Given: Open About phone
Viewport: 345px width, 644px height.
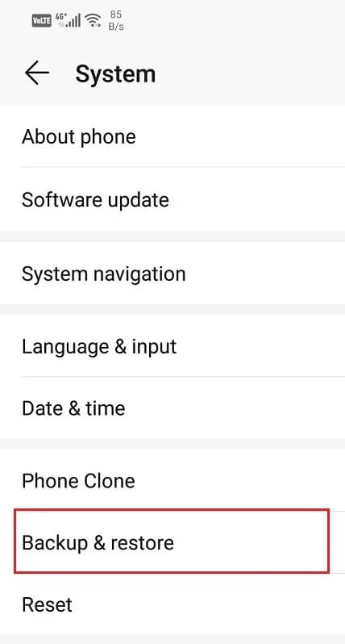Looking at the screenshot, I should point(172,136).
